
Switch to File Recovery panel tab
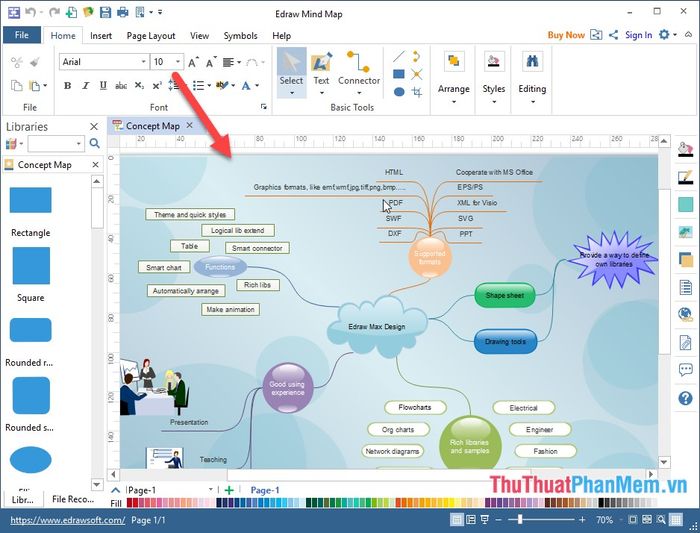click(x=73, y=499)
